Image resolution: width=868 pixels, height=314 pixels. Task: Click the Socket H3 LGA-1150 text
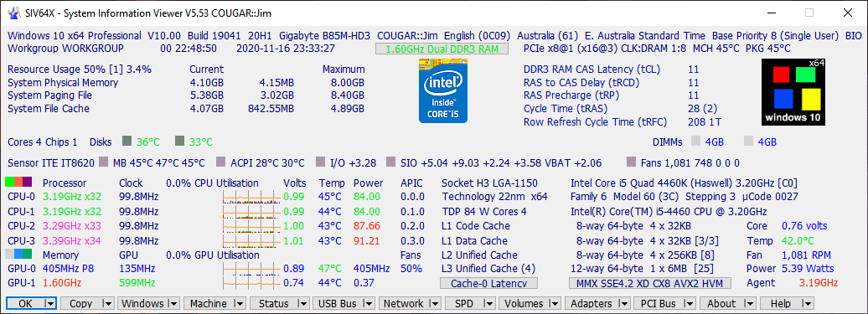[490, 183]
